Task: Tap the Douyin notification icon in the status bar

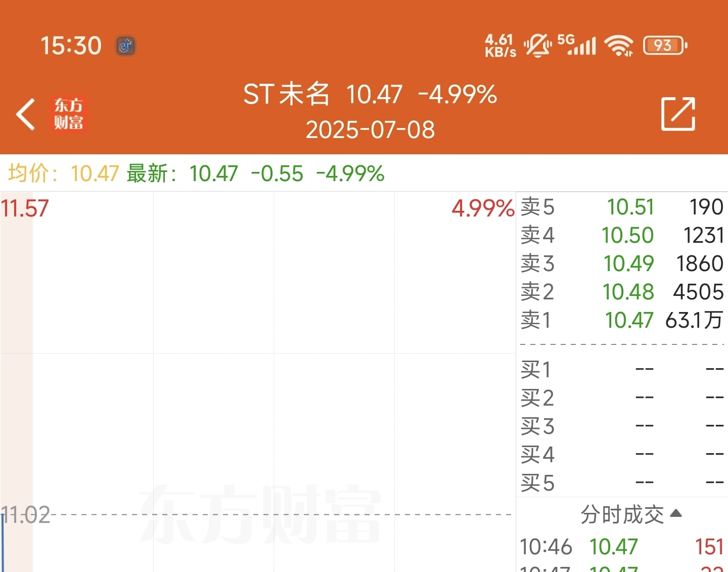Action: click(x=125, y=46)
